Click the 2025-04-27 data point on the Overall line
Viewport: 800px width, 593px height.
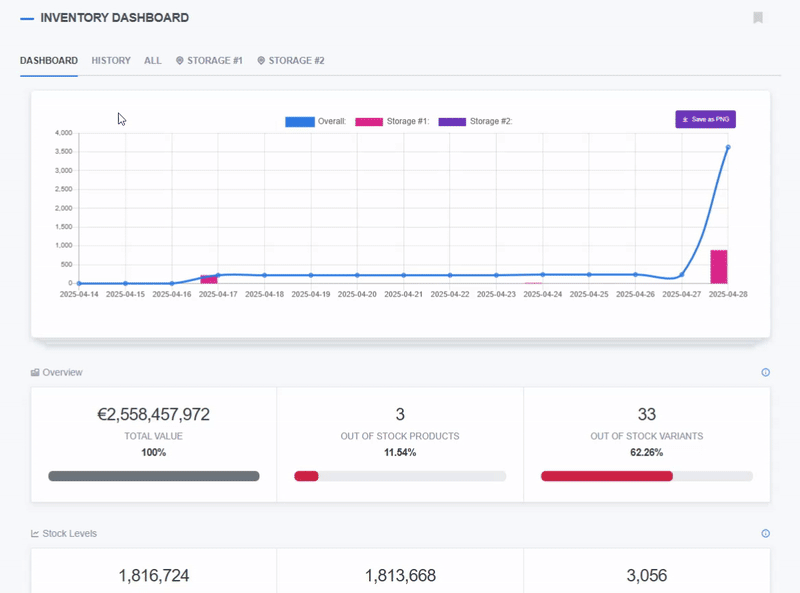682,275
